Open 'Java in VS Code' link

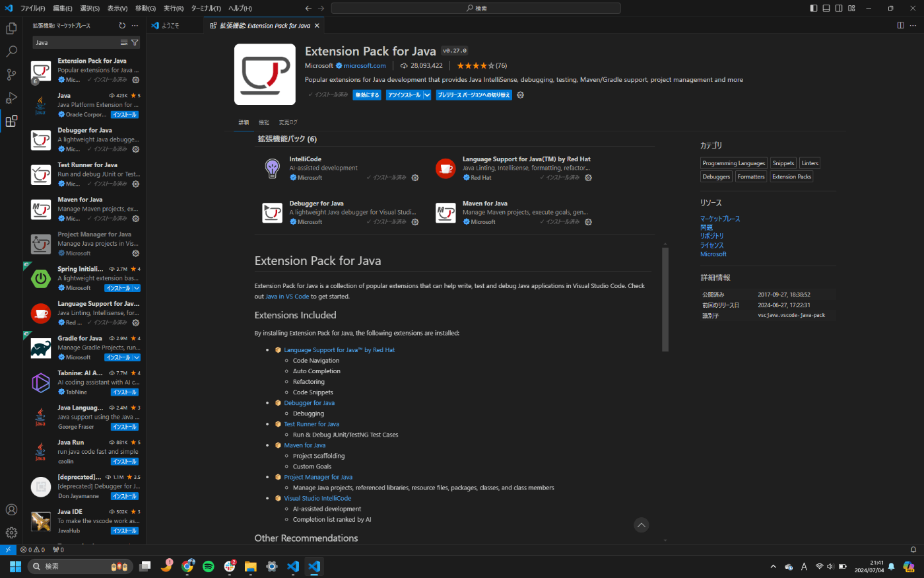[287, 297]
